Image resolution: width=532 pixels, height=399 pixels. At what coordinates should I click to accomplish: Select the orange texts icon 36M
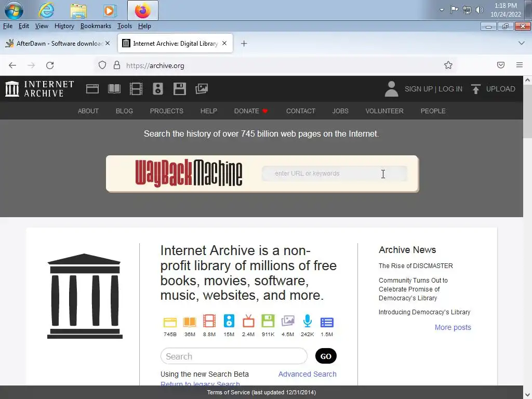pos(190,322)
